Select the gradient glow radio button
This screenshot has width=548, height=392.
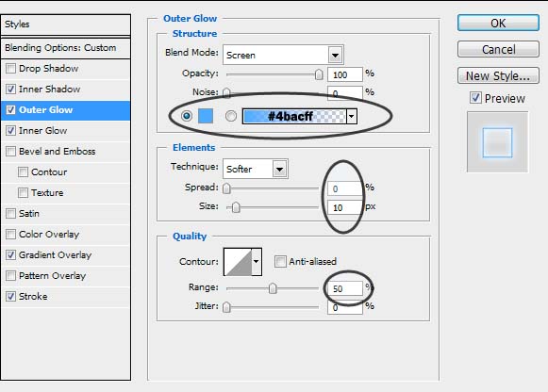(231, 116)
